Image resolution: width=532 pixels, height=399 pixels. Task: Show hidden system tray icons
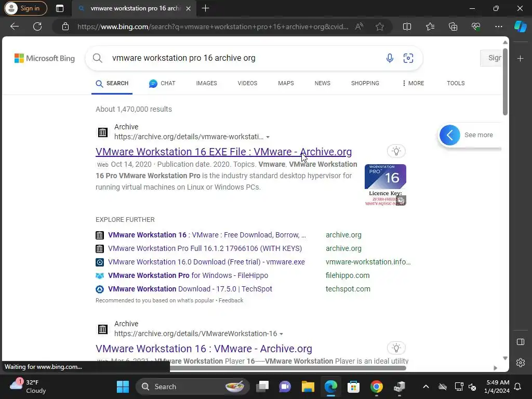426,387
